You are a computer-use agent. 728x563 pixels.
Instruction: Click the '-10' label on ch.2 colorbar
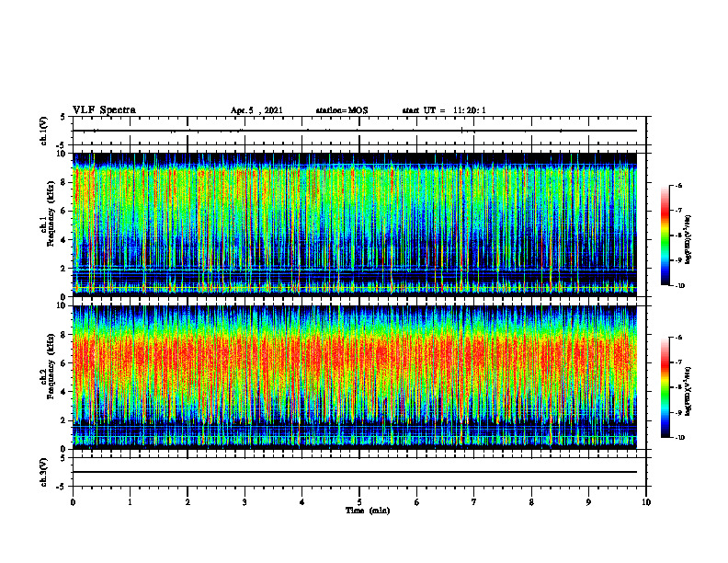pyautogui.click(x=680, y=438)
